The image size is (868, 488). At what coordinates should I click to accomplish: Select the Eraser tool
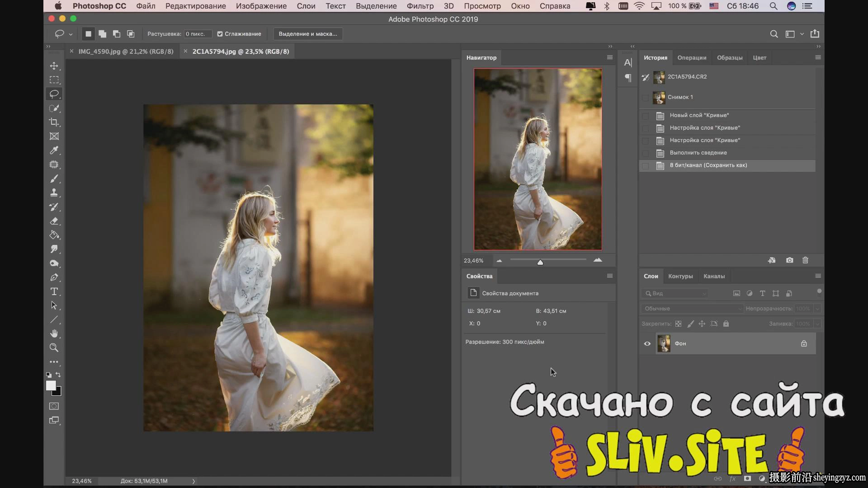coord(54,221)
